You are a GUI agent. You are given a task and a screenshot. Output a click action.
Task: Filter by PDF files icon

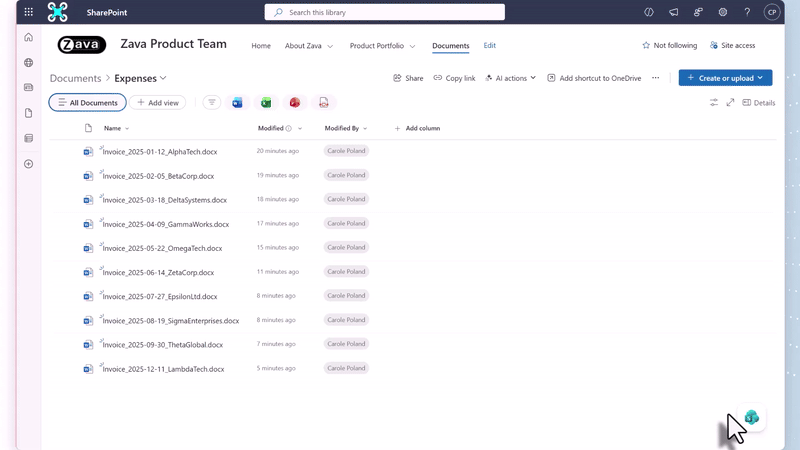click(x=323, y=103)
